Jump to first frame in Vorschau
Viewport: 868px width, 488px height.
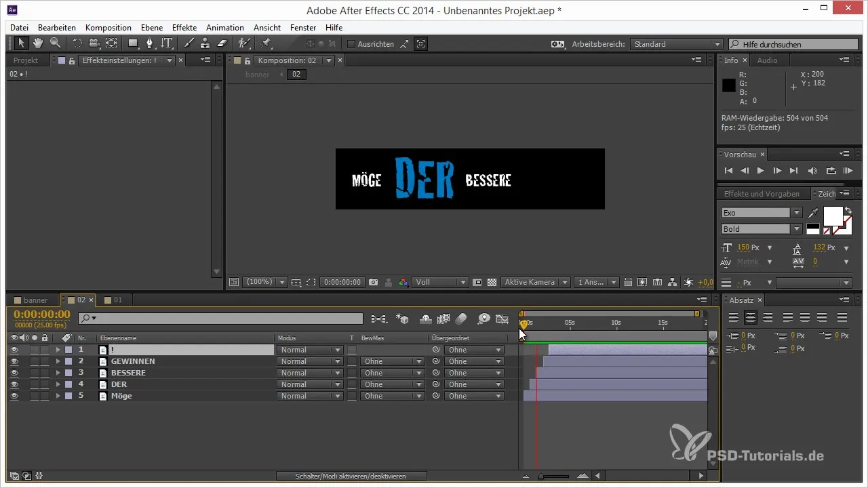[728, 171]
